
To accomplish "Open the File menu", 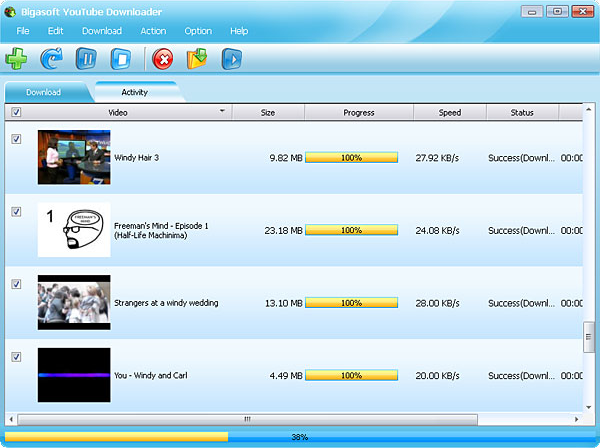I will (x=23, y=31).
